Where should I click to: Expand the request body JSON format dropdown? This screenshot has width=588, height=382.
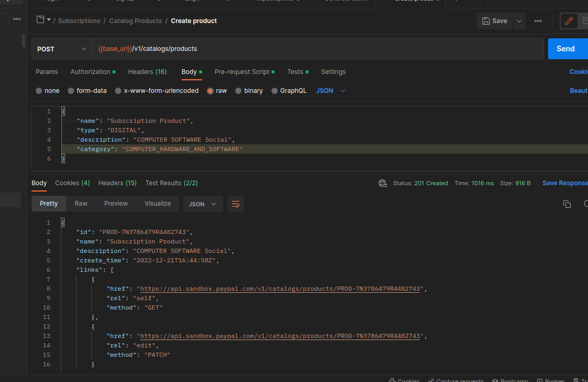tap(331, 91)
